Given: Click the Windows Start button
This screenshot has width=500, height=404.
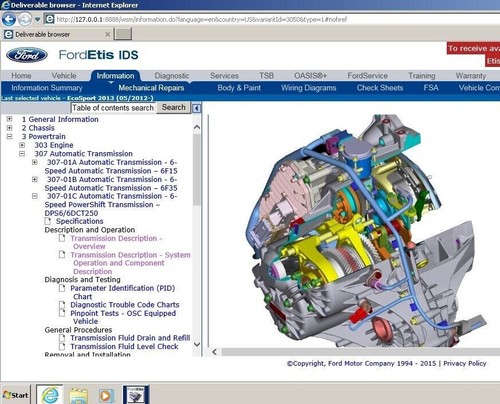Looking at the screenshot, I should click(16, 395).
